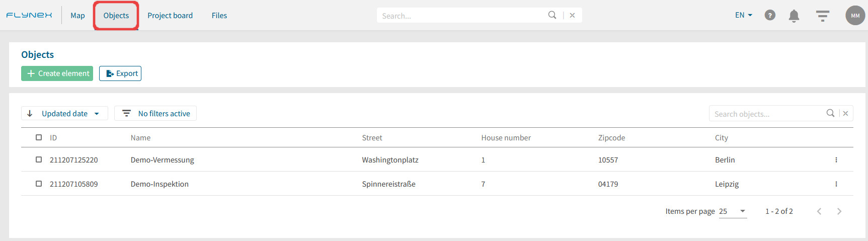Screen dimensions: 868x241
Task: Click the magnifier icon in top search bar
Action: click(x=552, y=15)
